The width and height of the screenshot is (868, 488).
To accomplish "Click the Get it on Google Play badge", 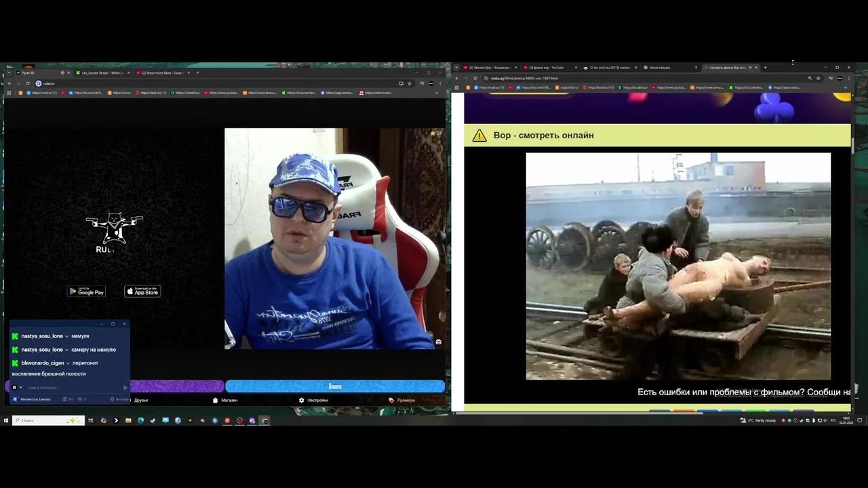I will click(x=86, y=291).
